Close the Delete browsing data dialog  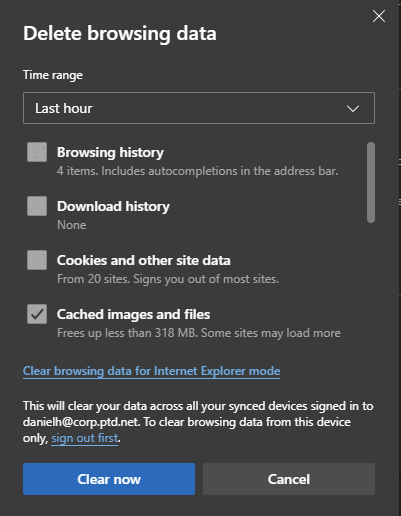click(x=379, y=16)
